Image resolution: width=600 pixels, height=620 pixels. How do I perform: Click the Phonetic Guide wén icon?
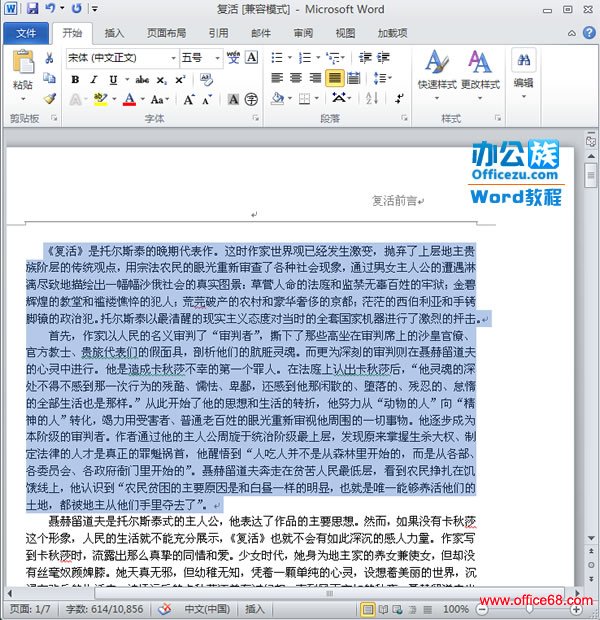tap(233, 58)
